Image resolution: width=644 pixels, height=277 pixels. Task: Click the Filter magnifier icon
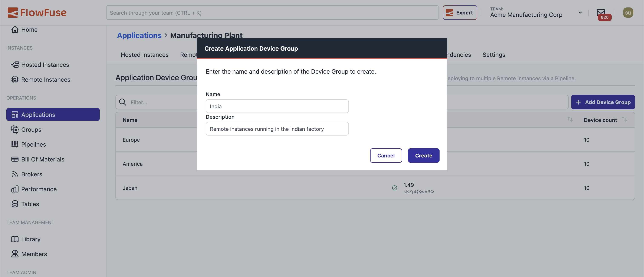122,102
